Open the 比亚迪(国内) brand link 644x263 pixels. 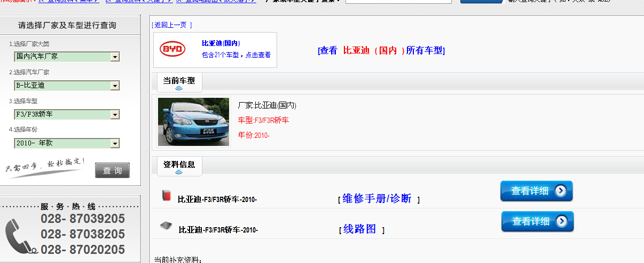pyautogui.click(x=221, y=43)
